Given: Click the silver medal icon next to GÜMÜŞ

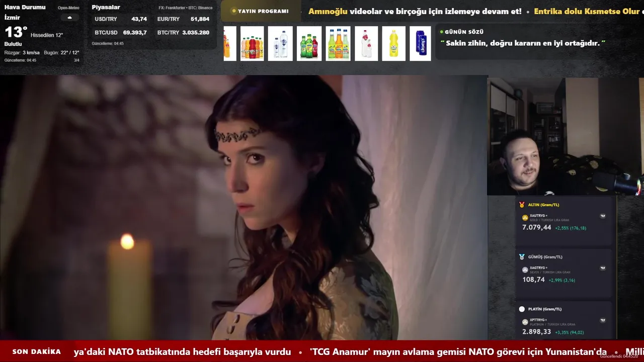Looking at the screenshot, I should (x=522, y=257).
